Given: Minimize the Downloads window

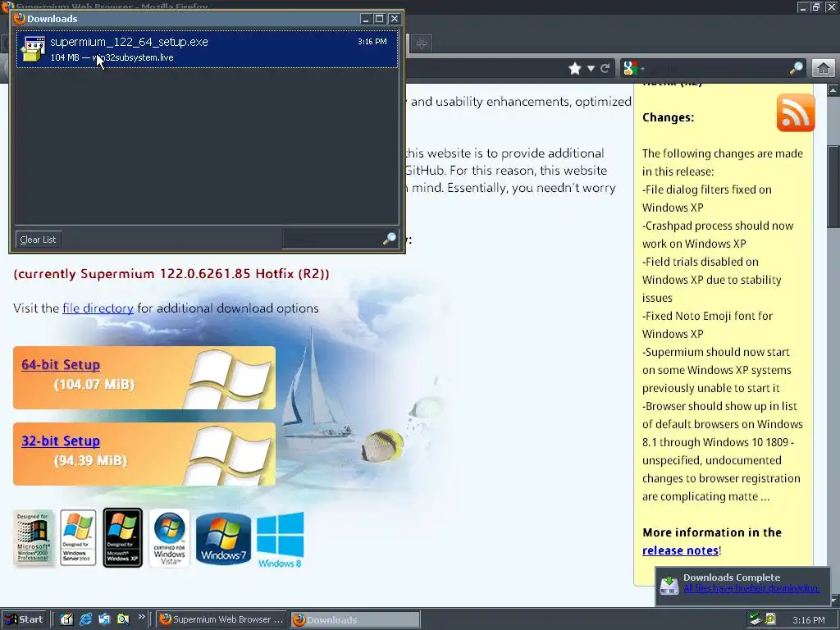Looking at the screenshot, I should coord(366,19).
